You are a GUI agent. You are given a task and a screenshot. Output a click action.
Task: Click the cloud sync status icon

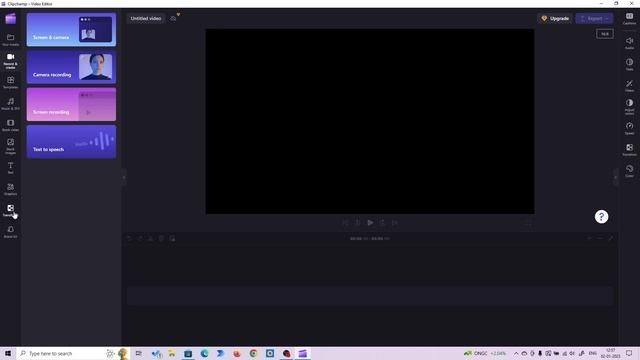click(x=173, y=18)
